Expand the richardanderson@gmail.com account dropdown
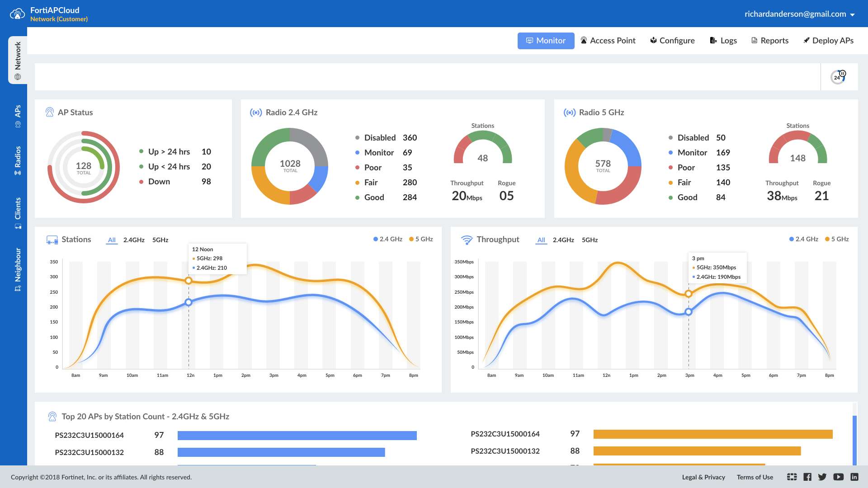The height and width of the screenshot is (488, 868). click(800, 14)
